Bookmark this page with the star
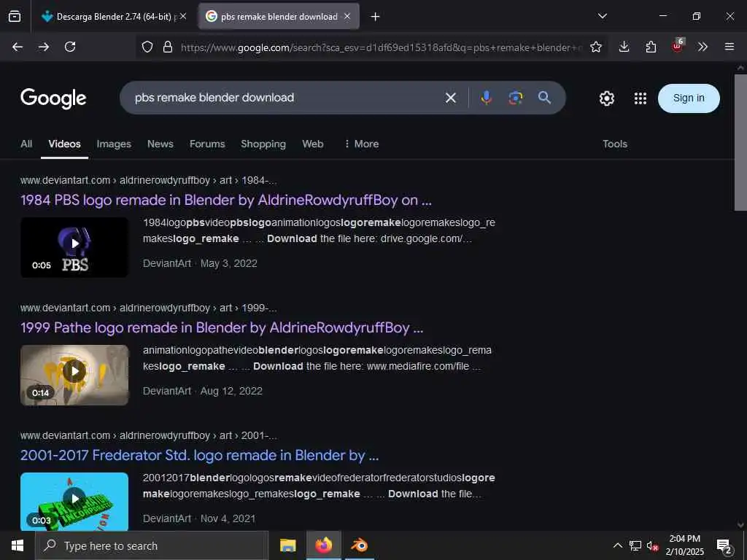747x560 pixels. [595, 47]
